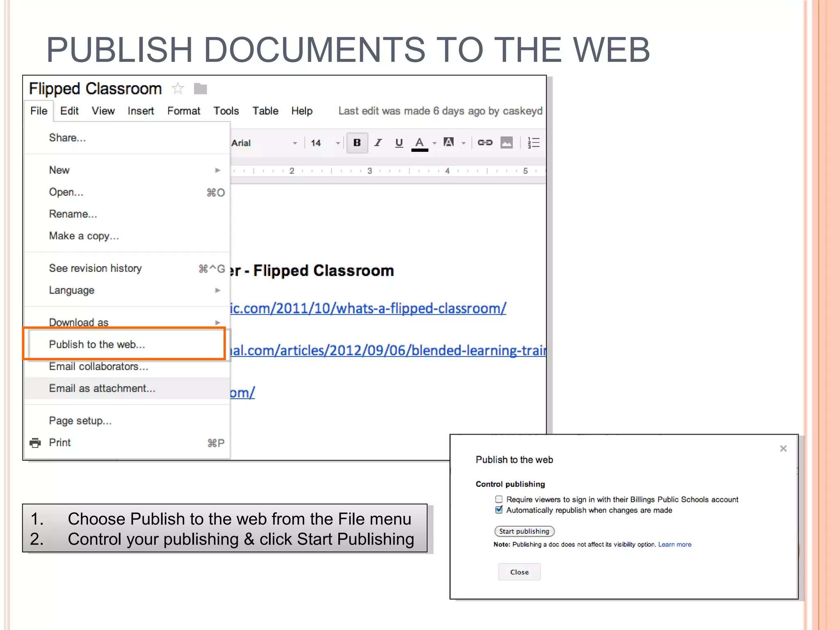Open the Edit menu
This screenshot has height=630, width=840.
(x=69, y=111)
